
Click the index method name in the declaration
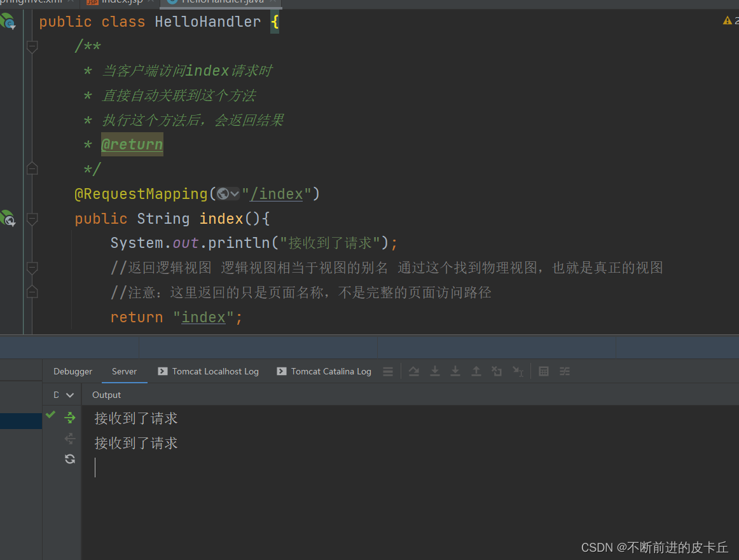[x=221, y=218]
